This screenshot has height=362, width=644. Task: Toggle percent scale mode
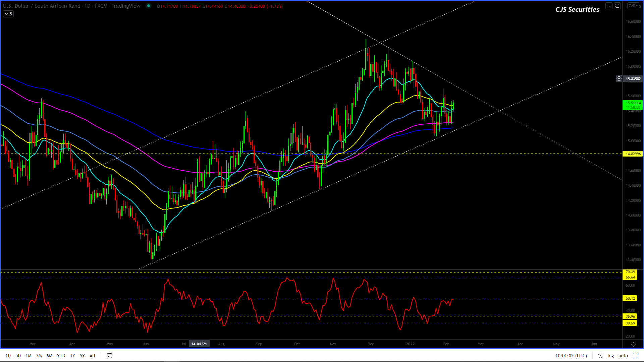click(600, 356)
